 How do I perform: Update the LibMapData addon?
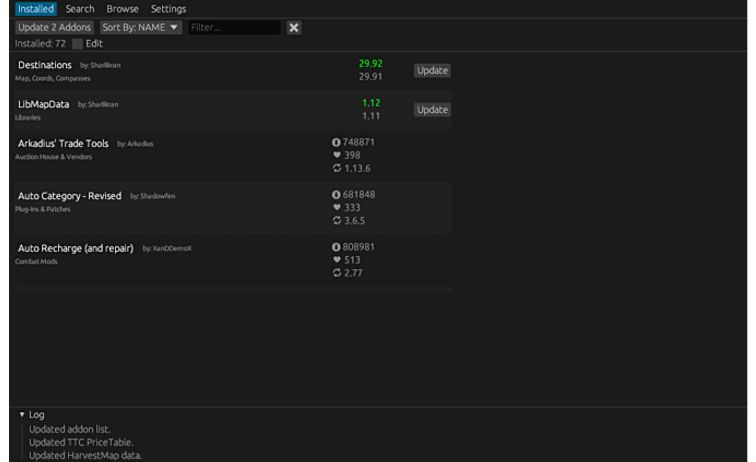pos(432,109)
